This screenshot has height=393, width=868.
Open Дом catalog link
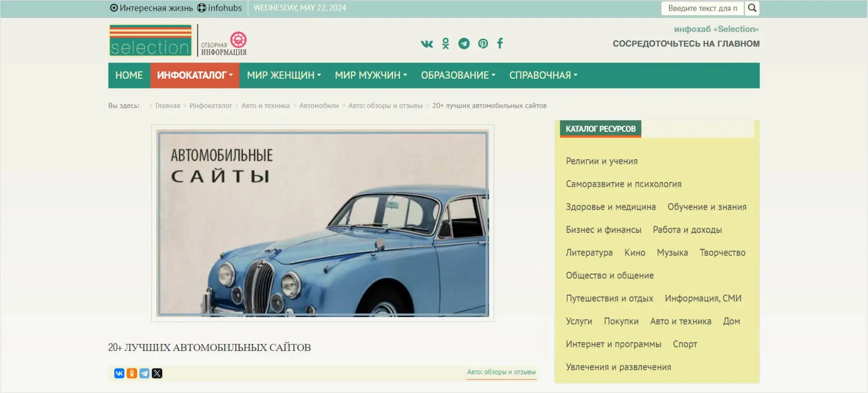coord(732,321)
